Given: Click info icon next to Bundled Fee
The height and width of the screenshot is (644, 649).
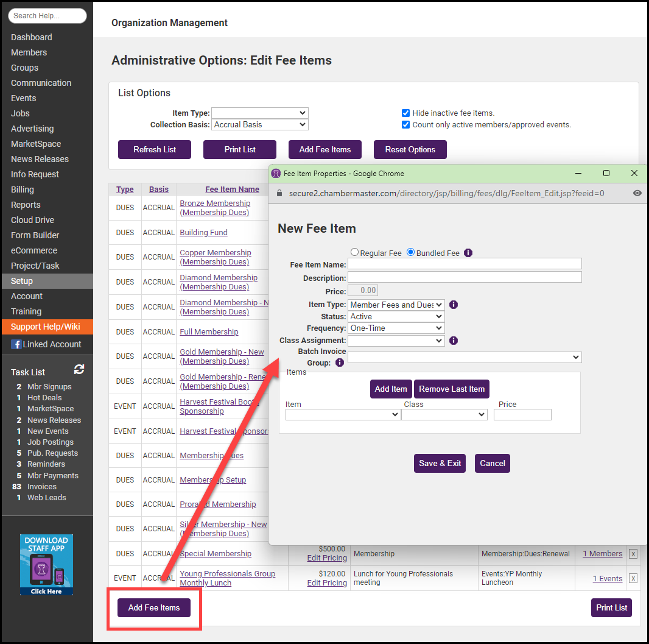Looking at the screenshot, I should pyautogui.click(x=468, y=253).
